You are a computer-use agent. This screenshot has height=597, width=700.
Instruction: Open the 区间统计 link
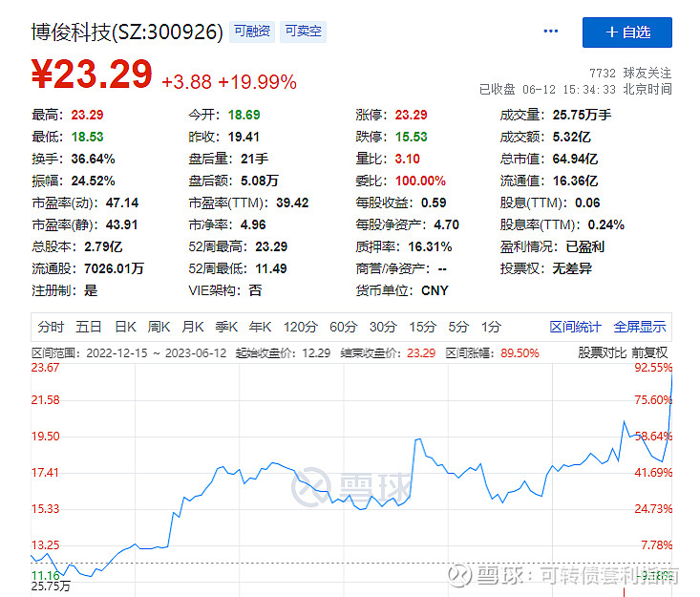point(576,327)
